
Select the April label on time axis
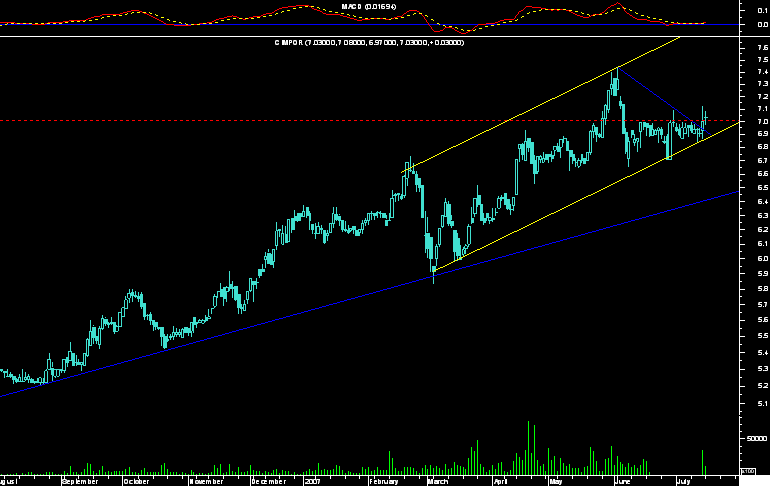click(x=501, y=482)
